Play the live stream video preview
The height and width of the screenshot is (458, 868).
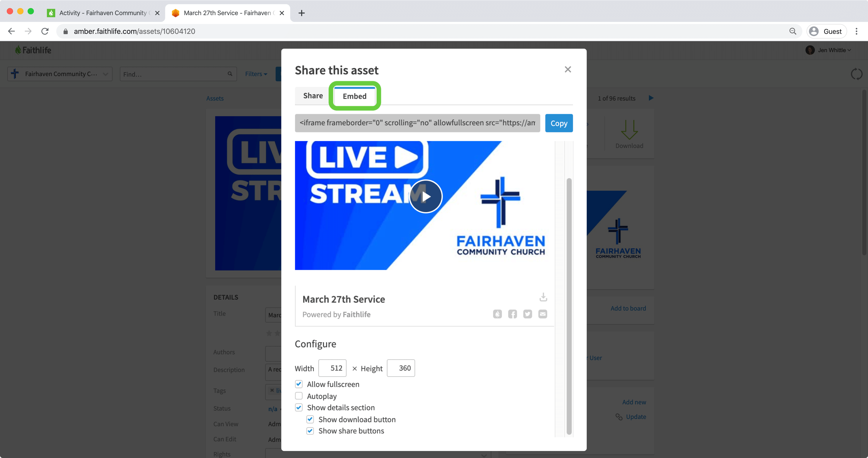(x=426, y=196)
